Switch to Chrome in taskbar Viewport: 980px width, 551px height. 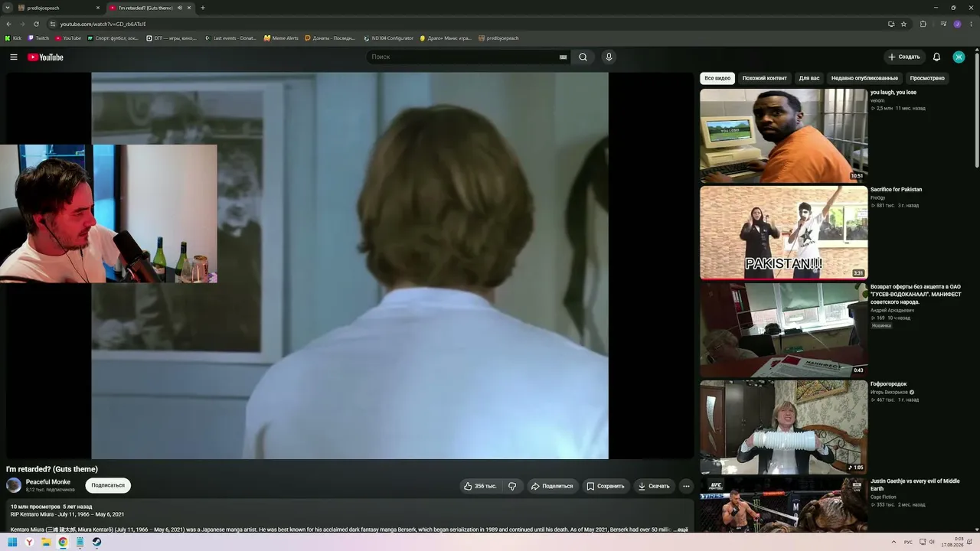pos(63,542)
